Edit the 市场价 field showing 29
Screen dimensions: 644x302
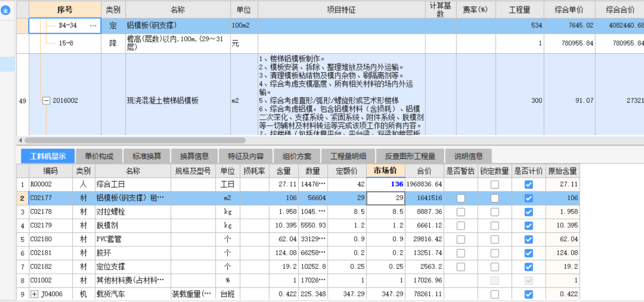tap(385, 198)
